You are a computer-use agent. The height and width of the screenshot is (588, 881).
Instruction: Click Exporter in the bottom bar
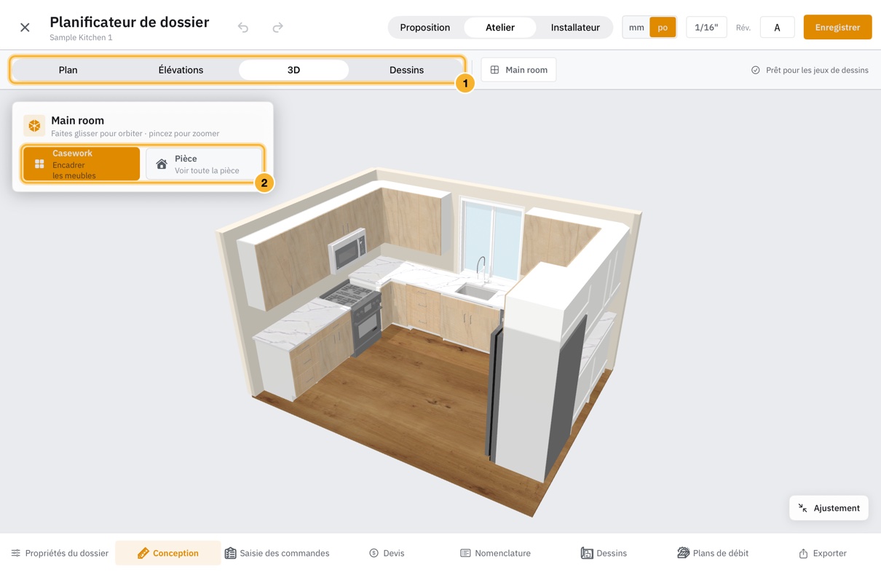(x=822, y=553)
